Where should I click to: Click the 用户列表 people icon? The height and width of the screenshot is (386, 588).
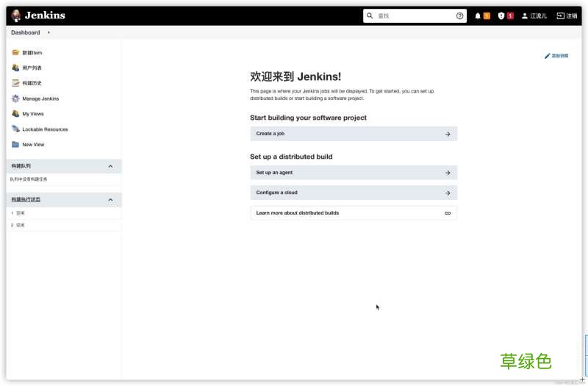[15, 68]
